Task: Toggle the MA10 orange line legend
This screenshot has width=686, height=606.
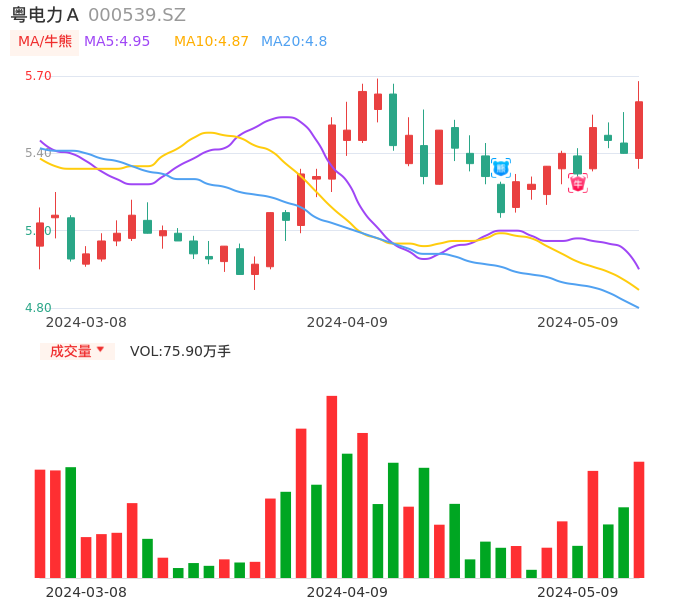Action: [211, 42]
